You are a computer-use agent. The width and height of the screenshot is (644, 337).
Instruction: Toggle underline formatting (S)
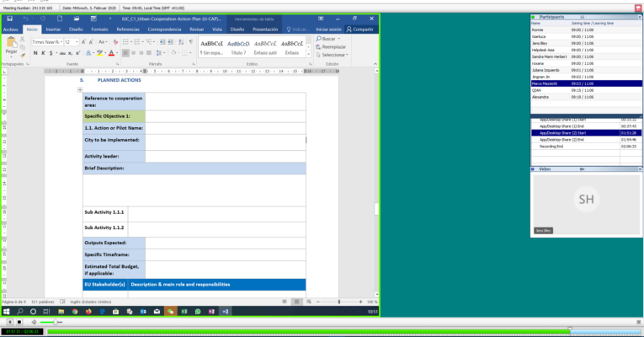click(52, 53)
